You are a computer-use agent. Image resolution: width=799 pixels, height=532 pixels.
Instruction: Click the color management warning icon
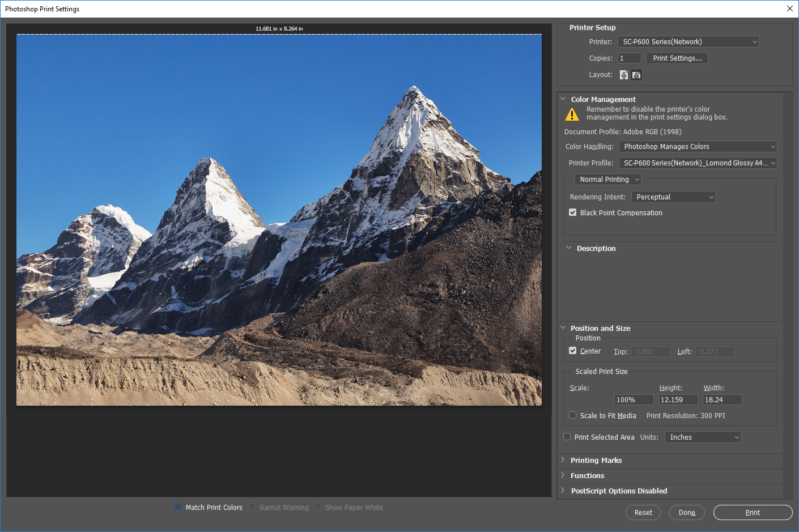click(572, 113)
